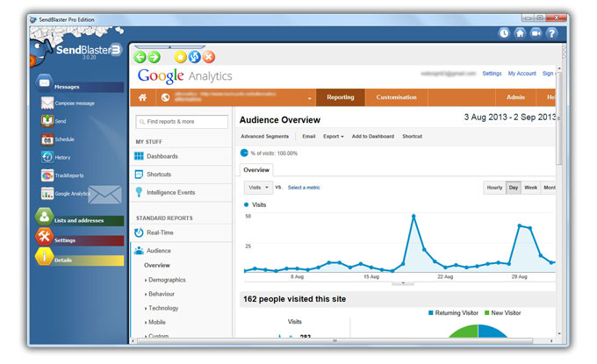The height and width of the screenshot is (364, 597).
Task: Open Shortcuts under My Stuff
Action: (x=153, y=175)
